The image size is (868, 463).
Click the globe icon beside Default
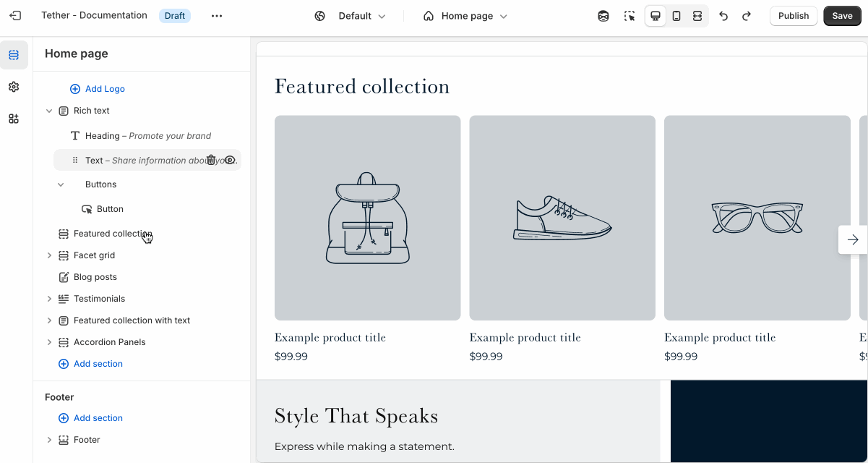point(320,16)
